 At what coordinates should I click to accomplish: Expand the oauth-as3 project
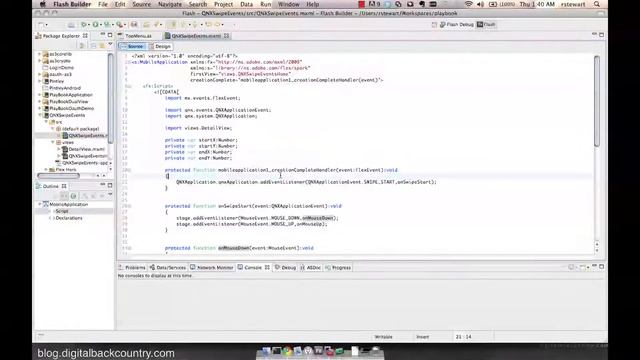[x=40, y=74]
